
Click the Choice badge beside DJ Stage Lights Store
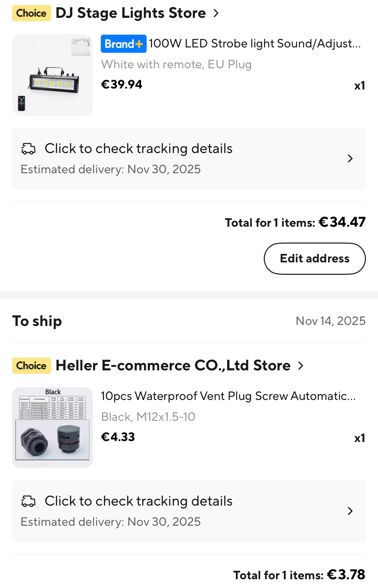coord(31,13)
